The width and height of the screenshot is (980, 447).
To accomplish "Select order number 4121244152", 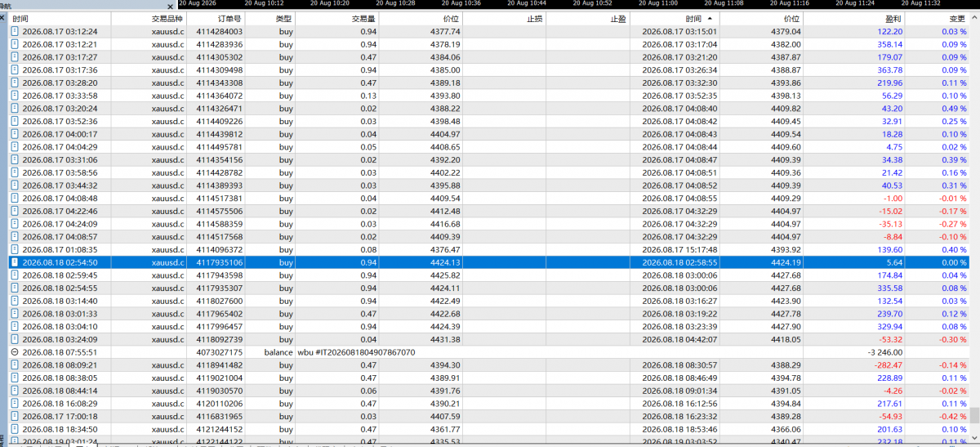I will click(x=220, y=429).
